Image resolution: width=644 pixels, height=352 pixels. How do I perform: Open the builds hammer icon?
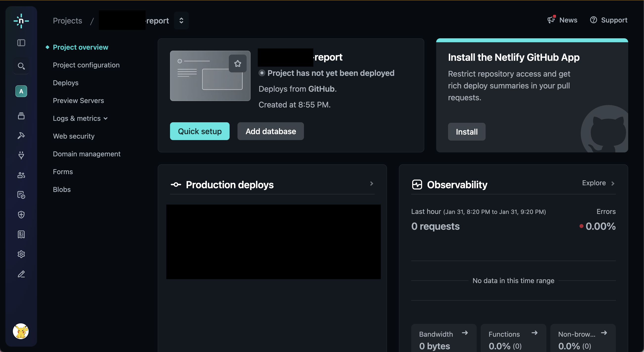(x=21, y=135)
